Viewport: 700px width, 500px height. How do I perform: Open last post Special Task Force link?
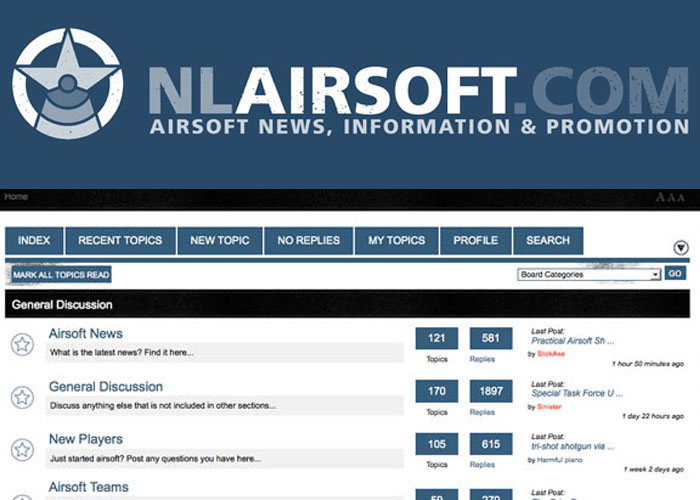tap(577, 393)
